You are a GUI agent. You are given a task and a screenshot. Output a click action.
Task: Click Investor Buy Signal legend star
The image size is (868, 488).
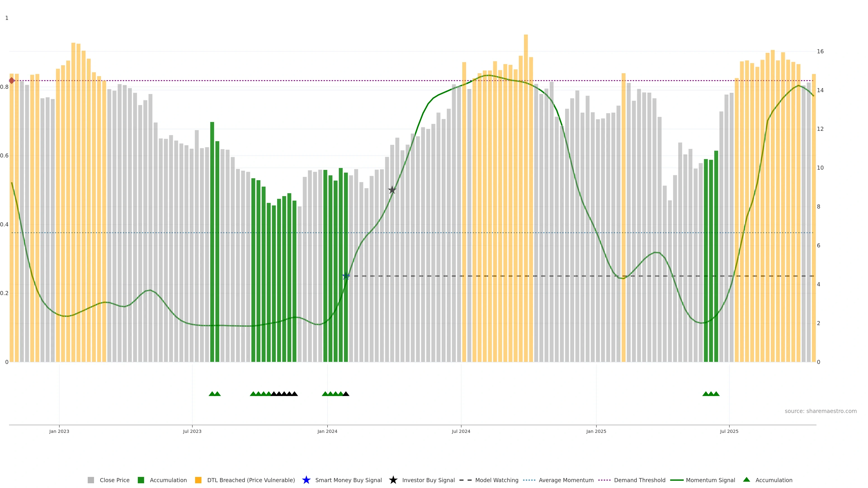pyautogui.click(x=393, y=480)
